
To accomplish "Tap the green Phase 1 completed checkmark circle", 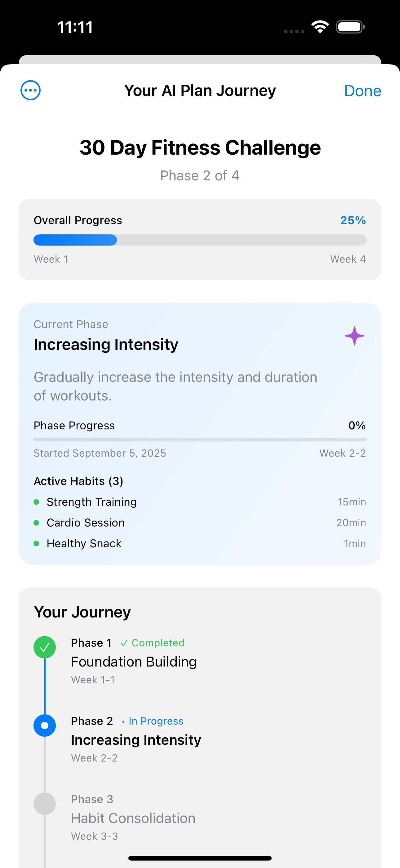I will pyautogui.click(x=45, y=647).
